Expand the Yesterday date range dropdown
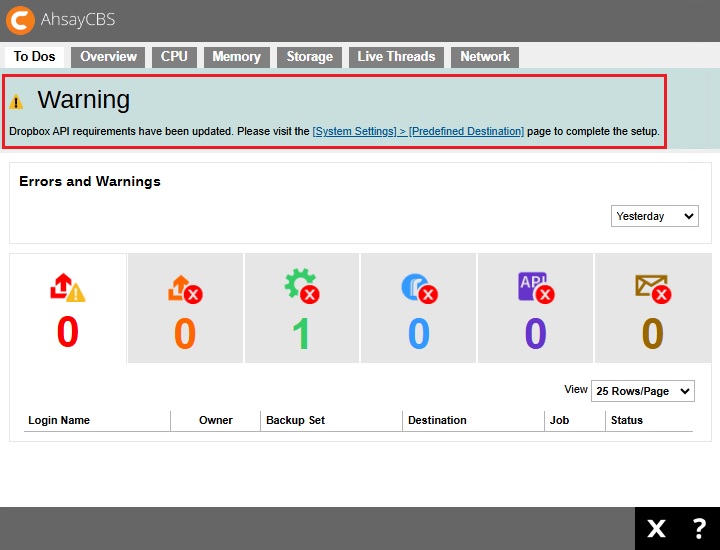Image resolution: width=720 pixels, height=550 pixels. 655,216
